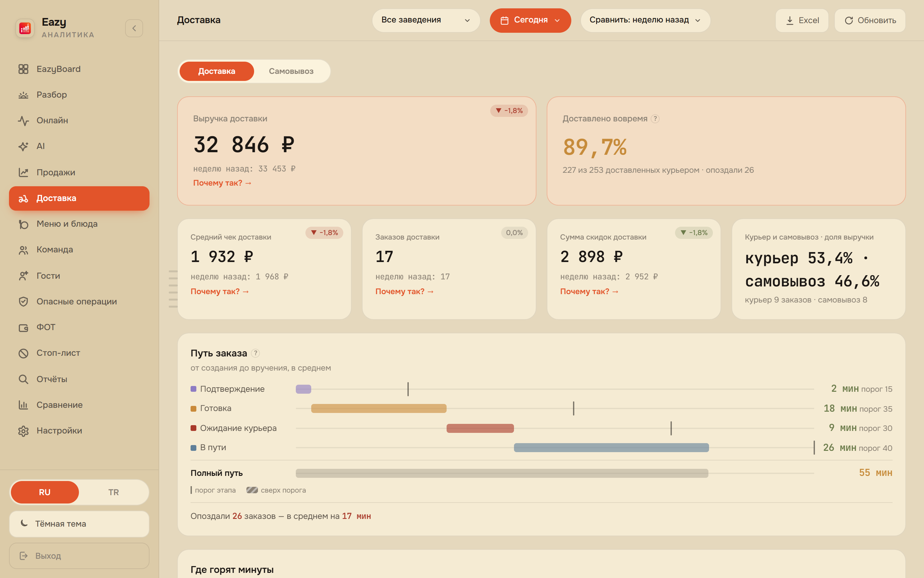Toggle Тёмная тема dark mode

coord(79,524)
